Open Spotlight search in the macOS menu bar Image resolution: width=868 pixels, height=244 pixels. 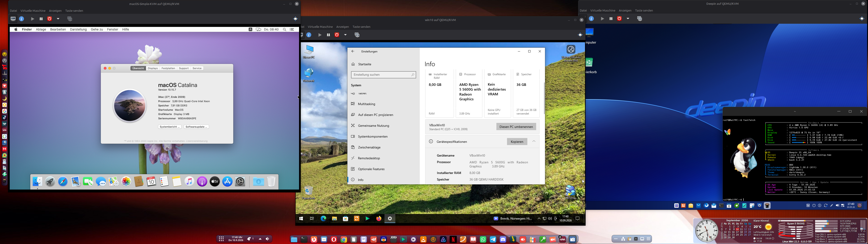point(284,30)
